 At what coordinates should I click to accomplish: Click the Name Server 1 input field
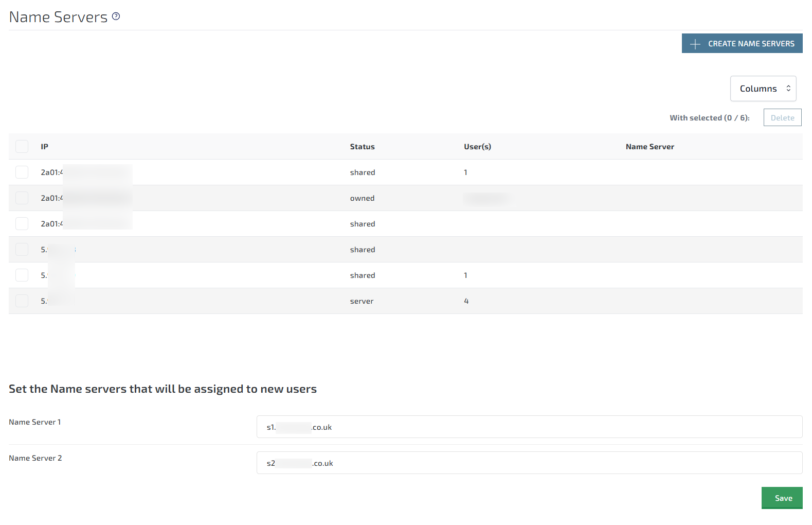529,427
